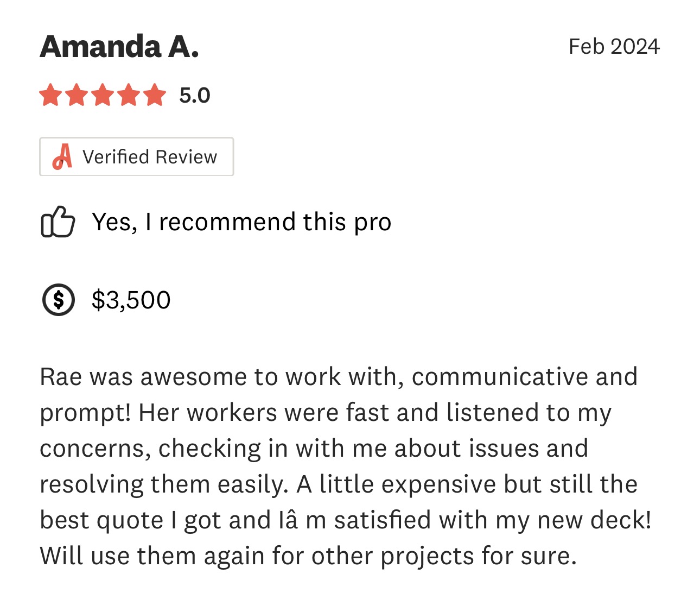Click the word 'prompt!' in the review
700x599 pixels.
click(85, 413)
